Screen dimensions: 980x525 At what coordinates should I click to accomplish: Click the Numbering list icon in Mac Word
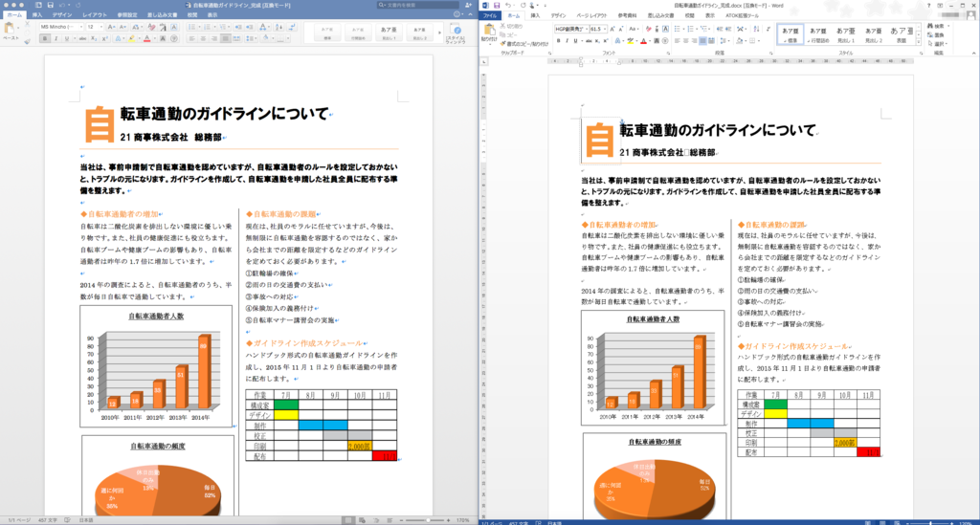(207, 27)
